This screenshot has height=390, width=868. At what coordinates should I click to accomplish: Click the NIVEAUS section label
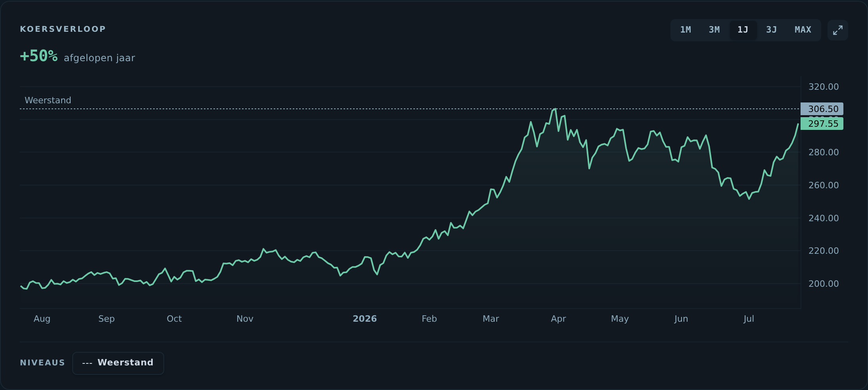coord(42,363)
